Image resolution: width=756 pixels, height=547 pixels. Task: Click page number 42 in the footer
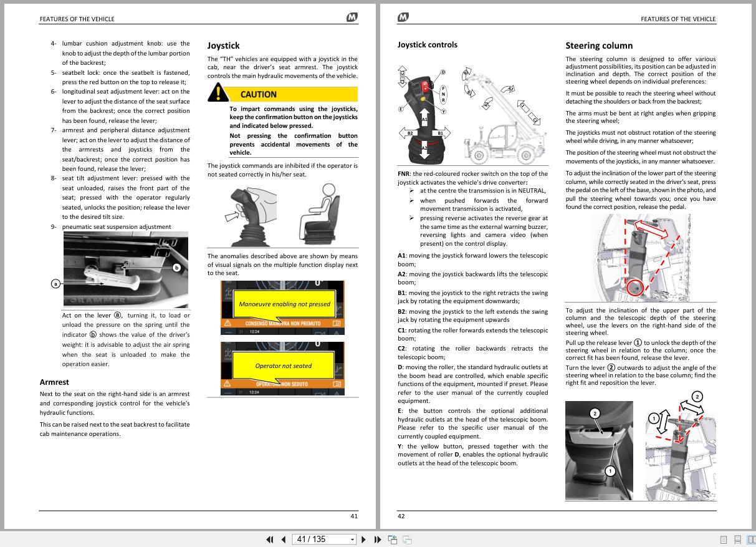[401, 516]
